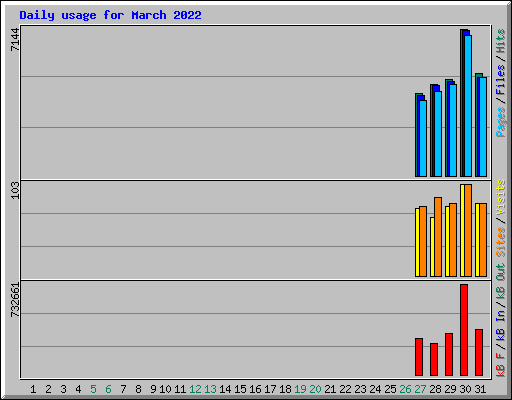Click the 7144 hits axis value
This screenshot has width=512, height=400.
[15, 40]
